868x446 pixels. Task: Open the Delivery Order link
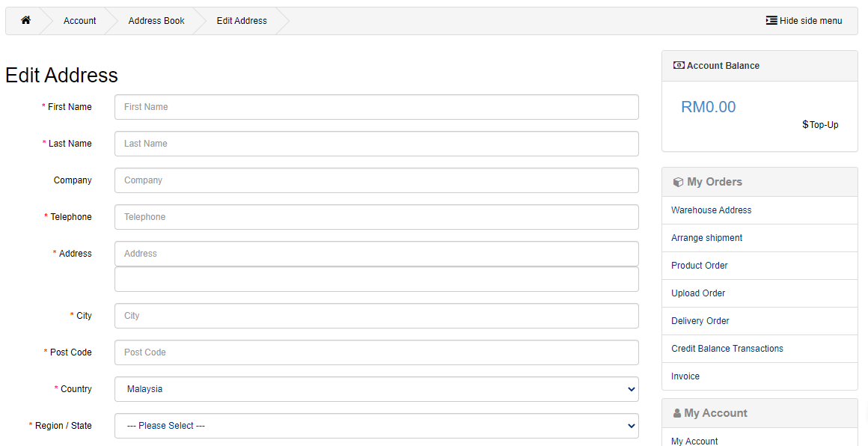click(x=700, y=321)
